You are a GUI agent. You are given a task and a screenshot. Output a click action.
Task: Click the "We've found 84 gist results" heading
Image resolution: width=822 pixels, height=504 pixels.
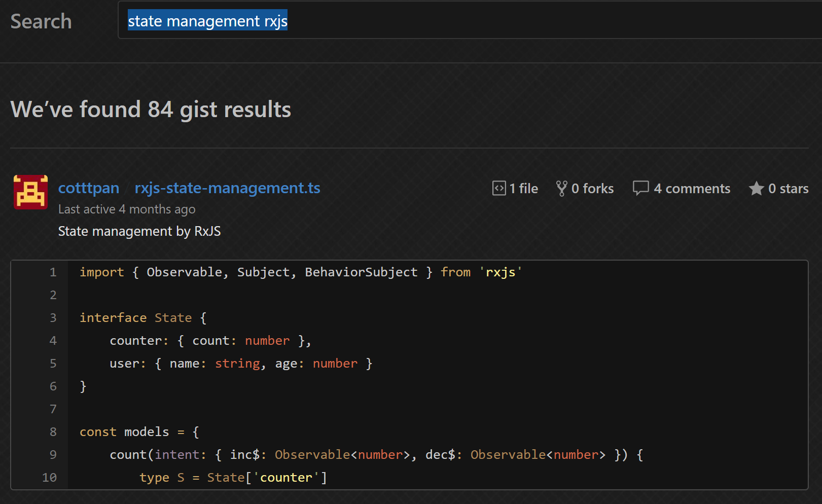pos(151,110)
